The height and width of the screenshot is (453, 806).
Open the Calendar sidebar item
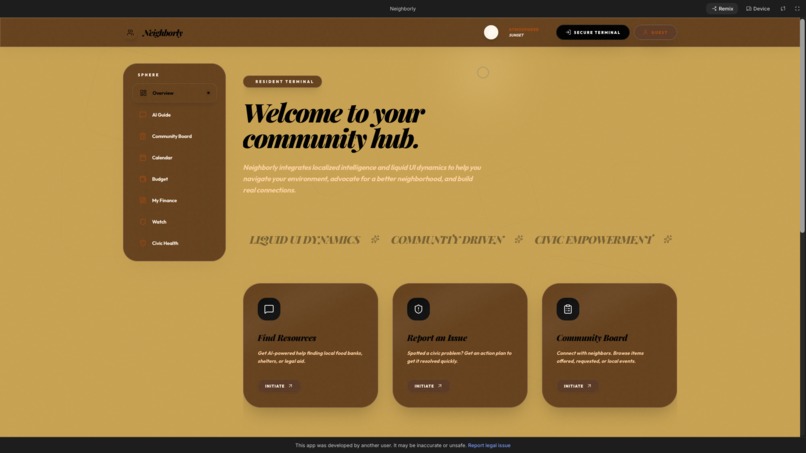coord(174,158)
